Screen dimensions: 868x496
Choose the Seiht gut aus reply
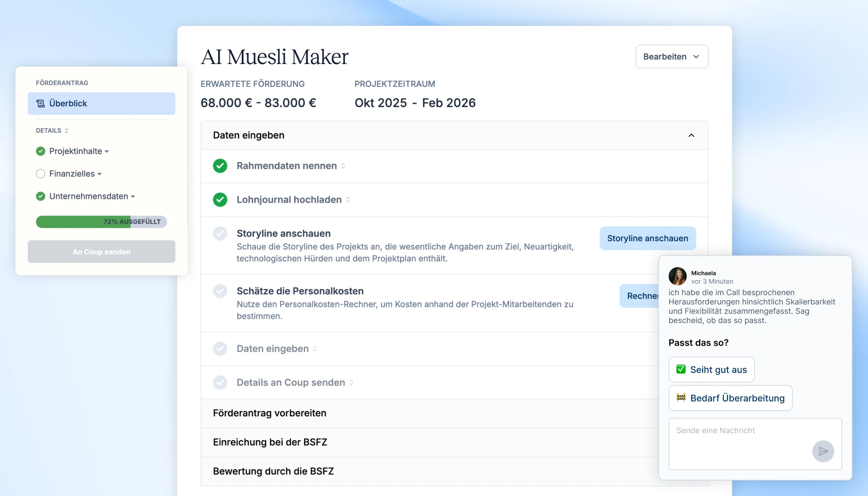(711, 370)
